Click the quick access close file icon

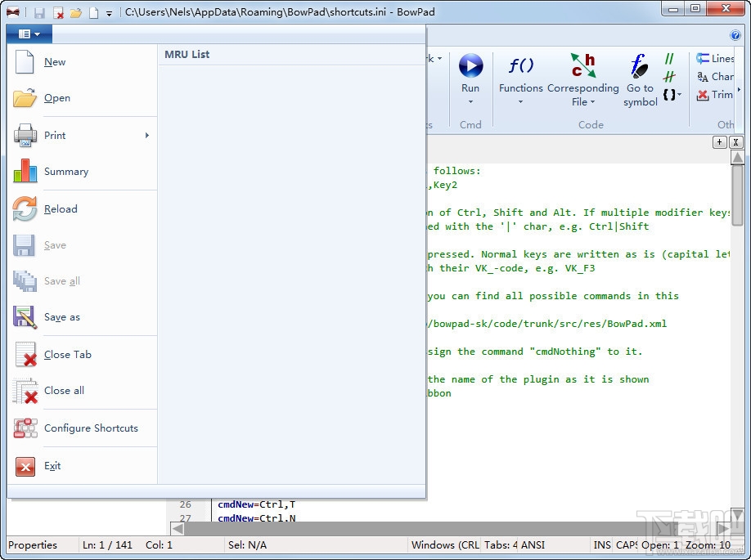click(58, 13)
